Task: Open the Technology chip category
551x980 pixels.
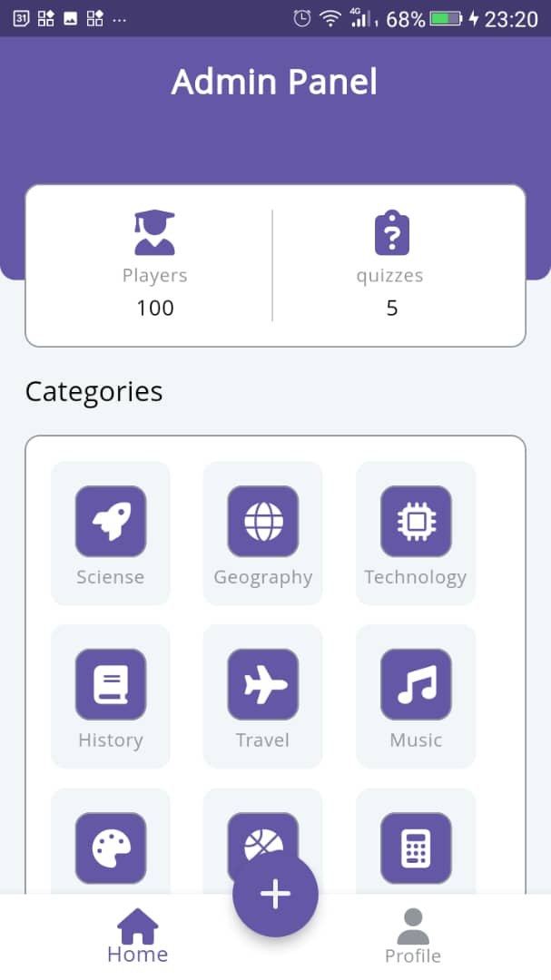Action: tap(415, 521)
